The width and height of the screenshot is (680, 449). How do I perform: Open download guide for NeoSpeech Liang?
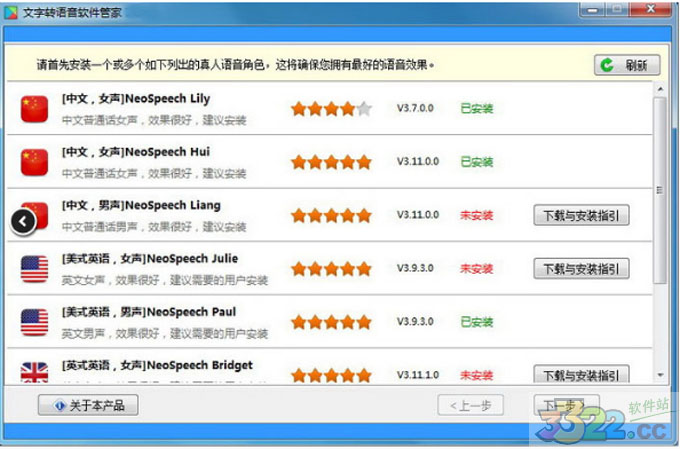point(581,215)
